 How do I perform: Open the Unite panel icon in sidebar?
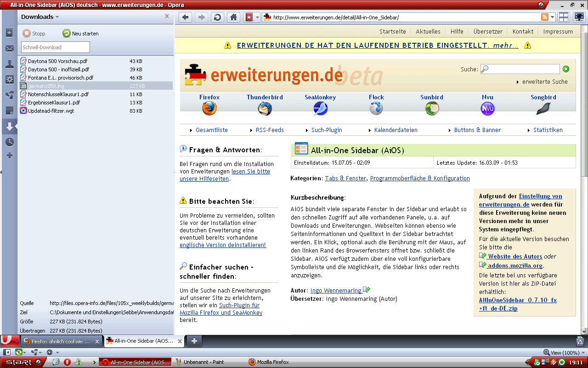click(x=9, y=95)
